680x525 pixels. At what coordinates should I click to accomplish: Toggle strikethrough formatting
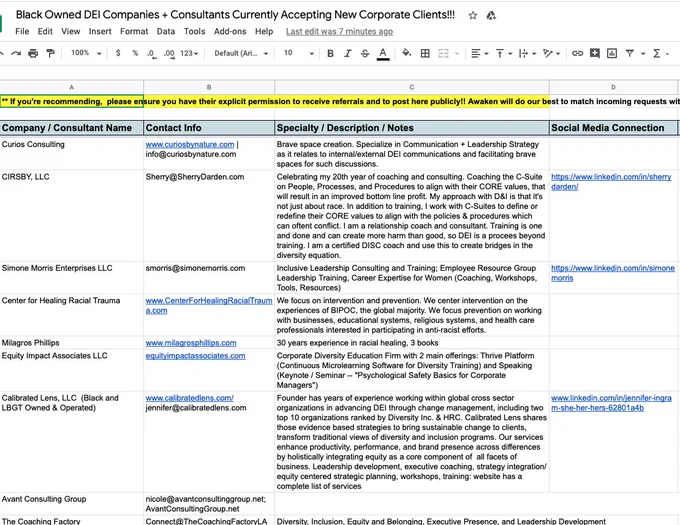pyautogui.click(x=365, y=53)
